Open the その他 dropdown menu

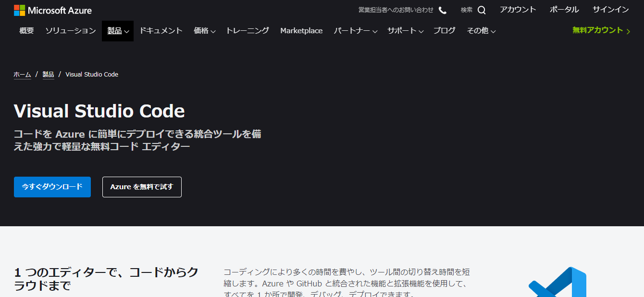pyautogui.click(x=481, y=31)
